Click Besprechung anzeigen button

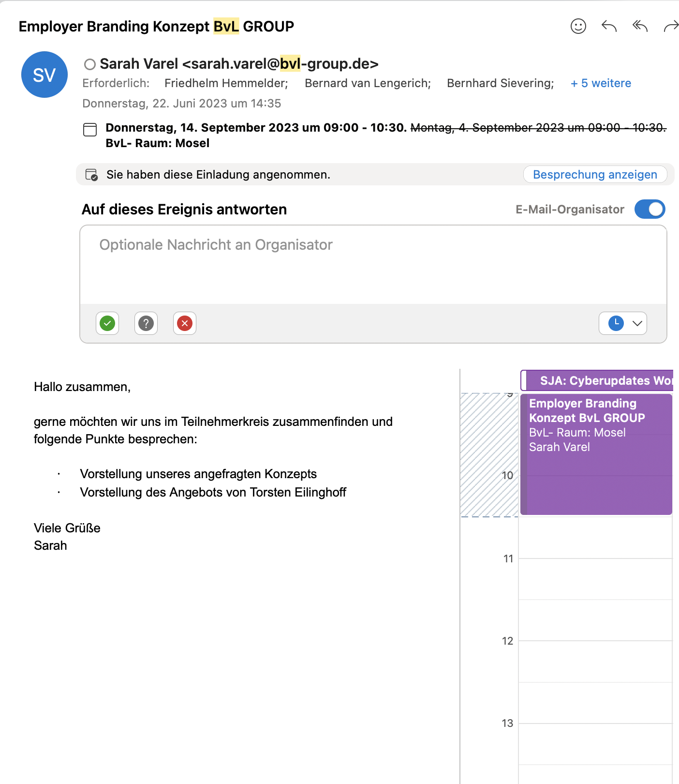(x=595, y=175)
